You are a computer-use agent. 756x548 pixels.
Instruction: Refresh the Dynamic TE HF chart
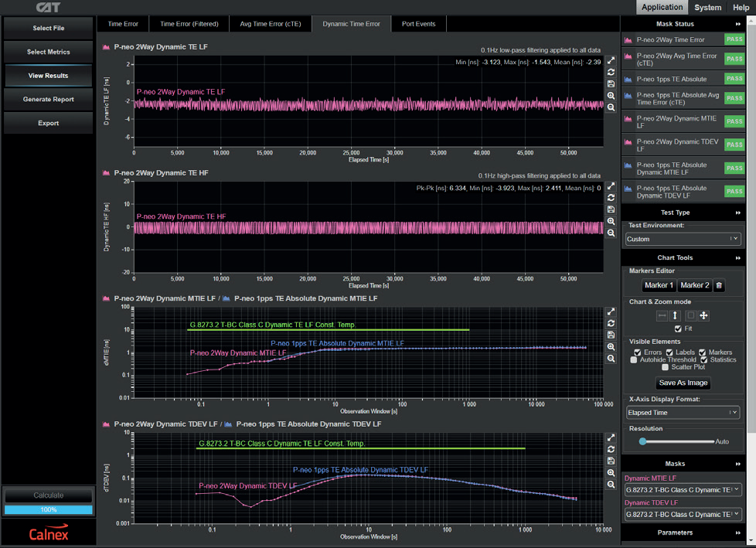pyautogui.click(x=611, y=198)
